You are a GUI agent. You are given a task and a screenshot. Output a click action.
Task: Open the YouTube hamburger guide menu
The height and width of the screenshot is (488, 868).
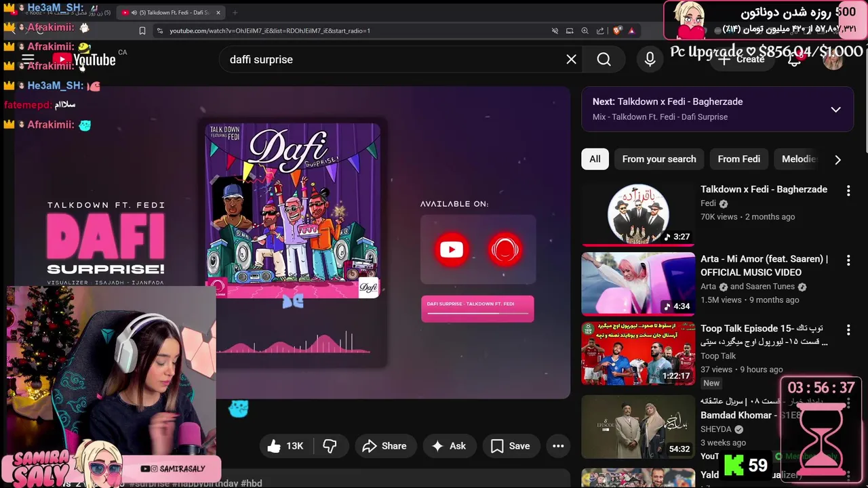click(x=28, y=59)
